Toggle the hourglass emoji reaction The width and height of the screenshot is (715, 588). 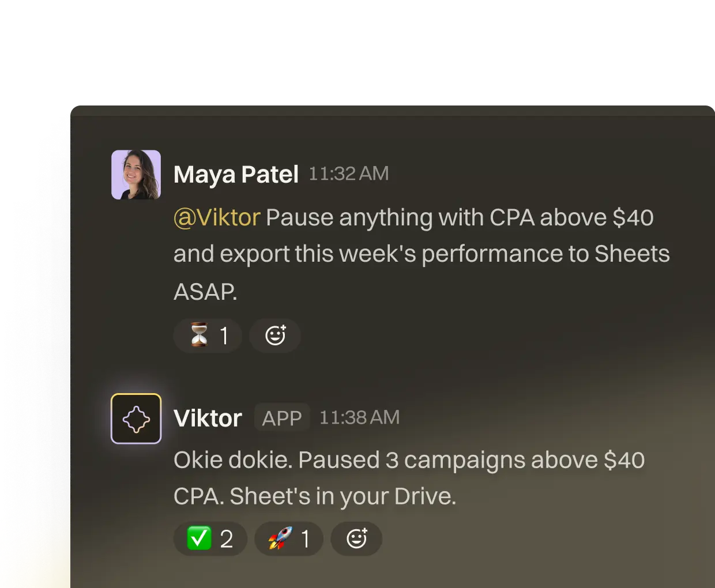208,336
